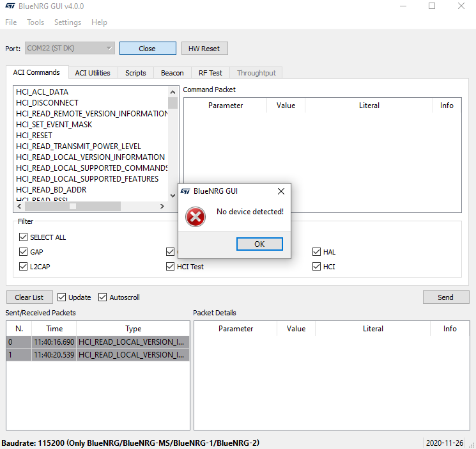Toggle the GAP filter checkbox

click(24, 252)
